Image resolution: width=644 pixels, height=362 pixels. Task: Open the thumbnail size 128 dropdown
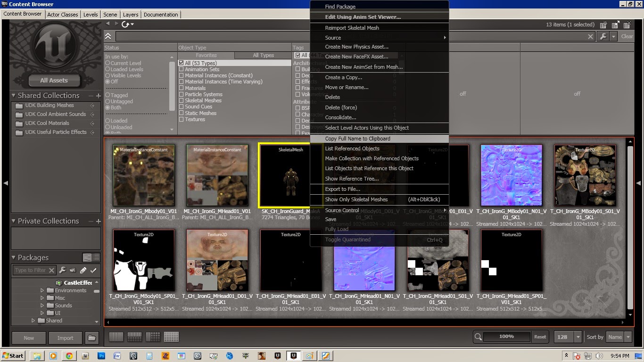[567, 337]
